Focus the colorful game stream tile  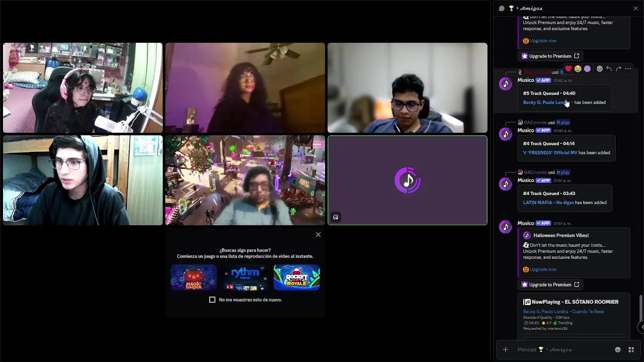coord(245,180)
